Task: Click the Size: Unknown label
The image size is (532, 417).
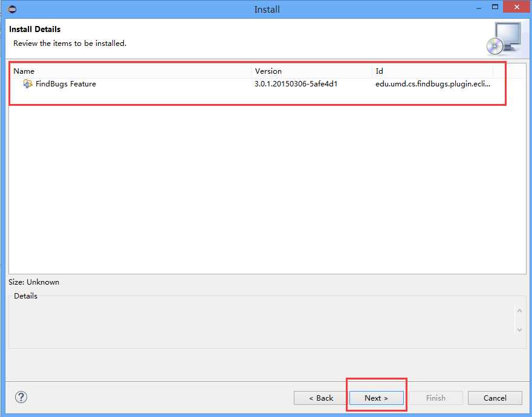Action: pos(34,282)
